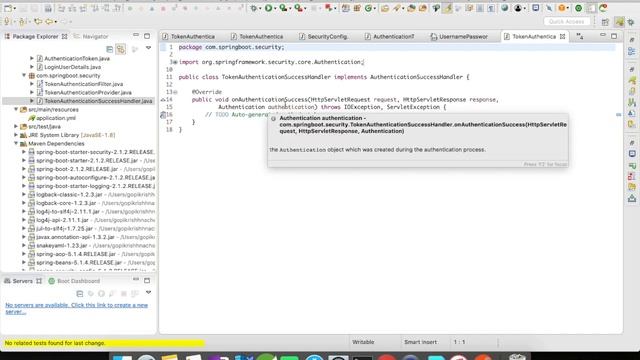The image size is (640, 360).
Task: Select the gear perspective icon
Action: pyautogui.click(x=632, y=22)
